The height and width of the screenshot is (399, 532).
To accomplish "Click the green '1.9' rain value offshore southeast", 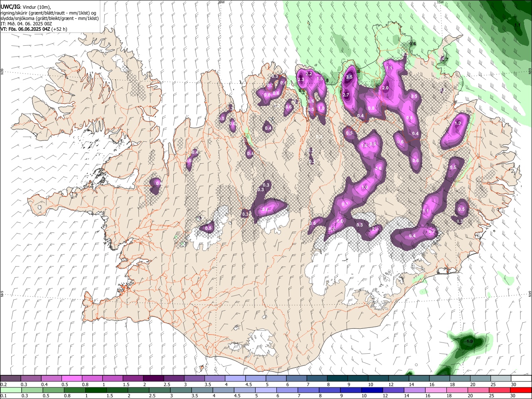I will tap(470, 342).
